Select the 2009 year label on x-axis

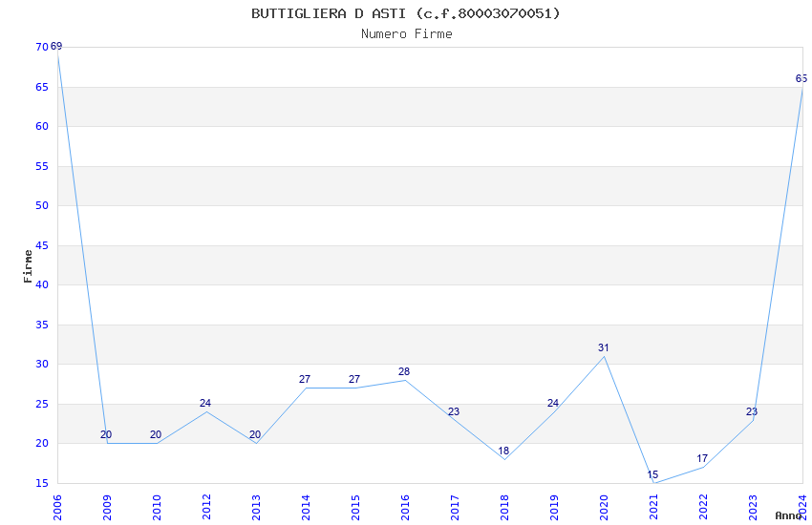pos(107,507)
